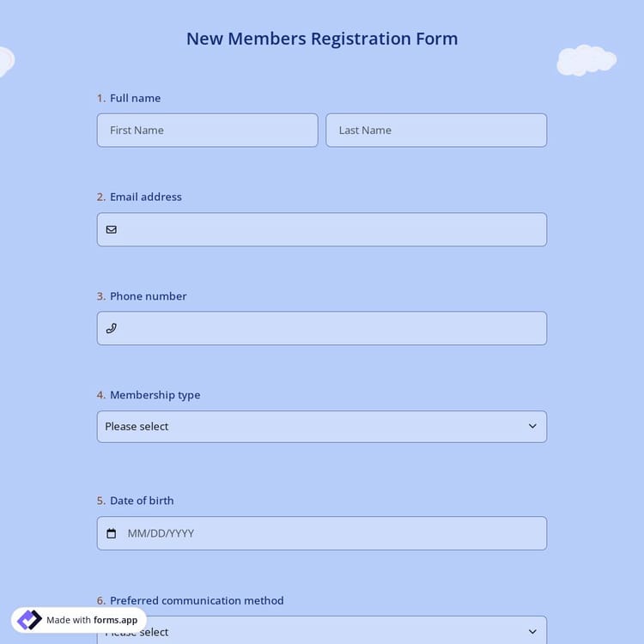This screenshot has width=644, height=644.
Task: Click into the Email address text box
Action: (331, 229)
